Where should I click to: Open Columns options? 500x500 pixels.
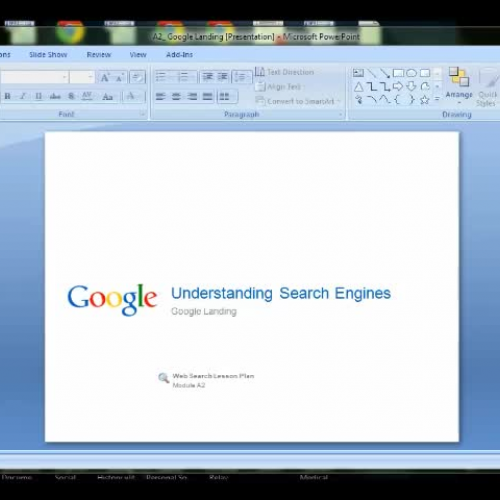pyautogui.click(x=227, y=97)
